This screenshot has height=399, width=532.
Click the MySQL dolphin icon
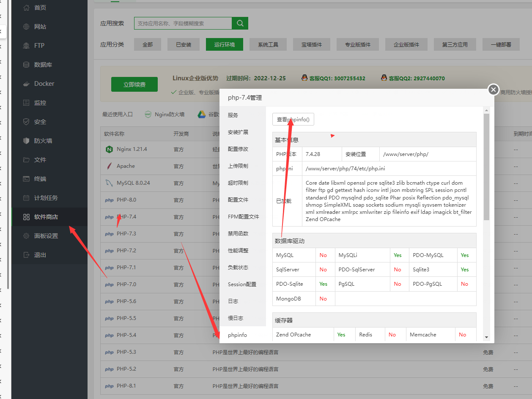click(x=109, y=183)
